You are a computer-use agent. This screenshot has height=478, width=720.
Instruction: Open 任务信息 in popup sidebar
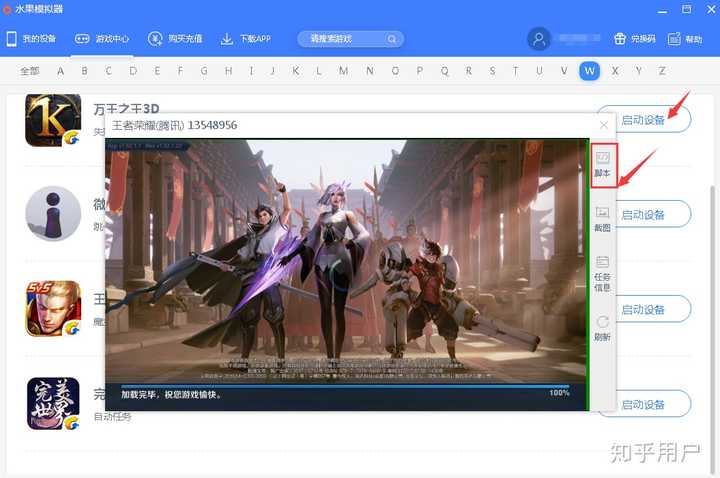point(602,274)
